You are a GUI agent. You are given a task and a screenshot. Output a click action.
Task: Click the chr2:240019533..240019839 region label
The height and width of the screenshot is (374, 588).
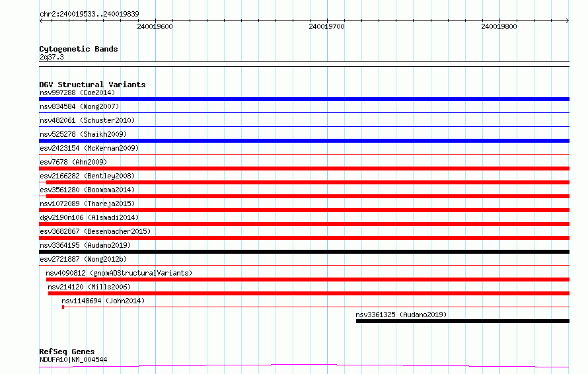pos(89,14)
